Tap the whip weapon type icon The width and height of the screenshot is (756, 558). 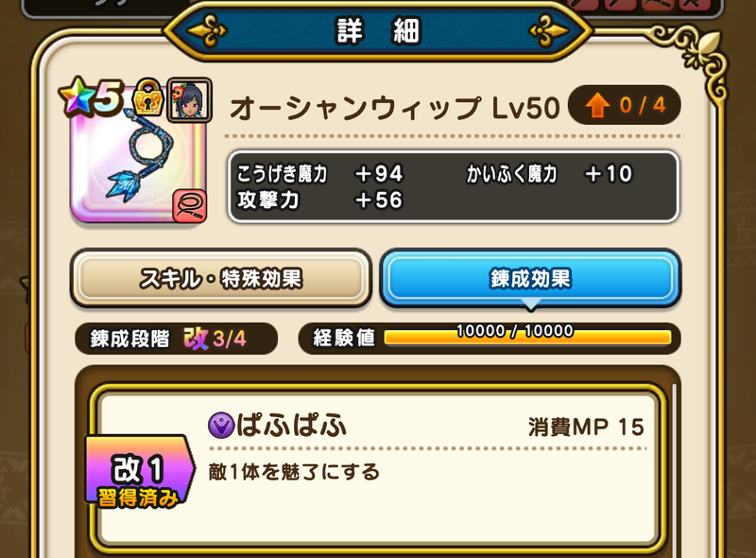[190, 206]
